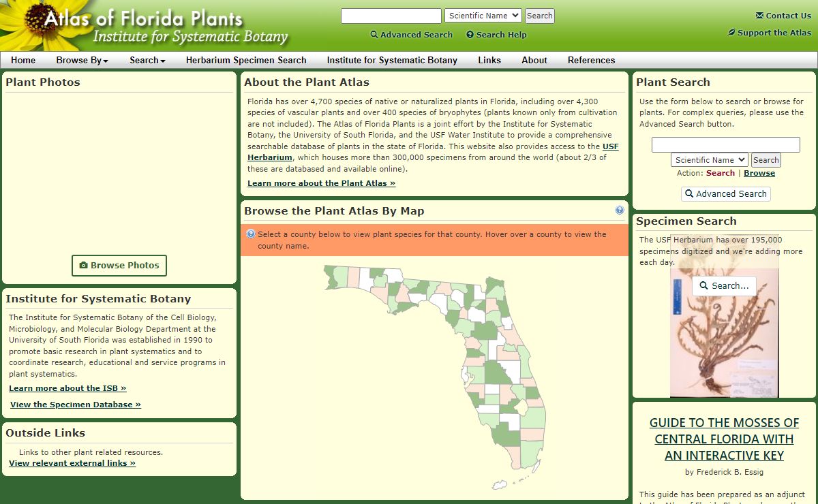Viewport: 818px width, 504px height.
Task: Expand the Browse By menu
Action: pyautogui.click(x=82, y=60)
